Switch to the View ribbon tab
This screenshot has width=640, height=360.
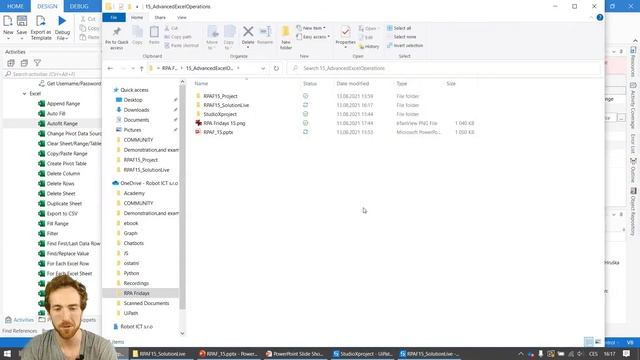pos(182,18)
